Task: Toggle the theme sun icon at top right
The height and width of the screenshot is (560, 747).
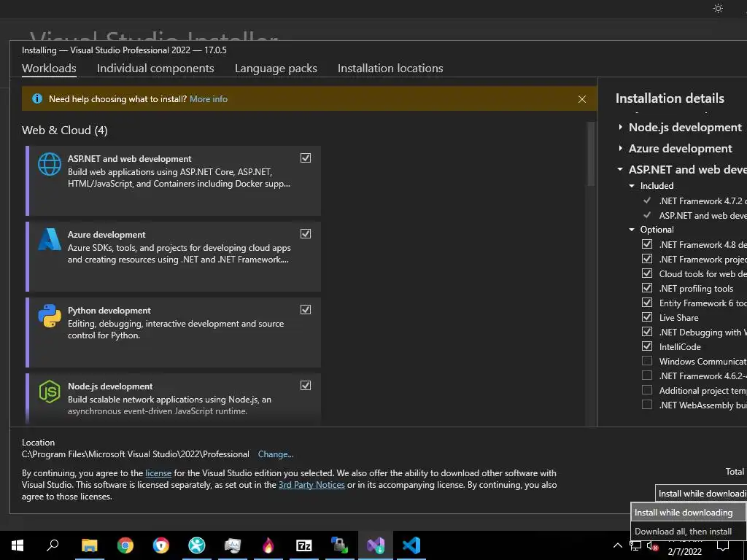Action: 718,8
